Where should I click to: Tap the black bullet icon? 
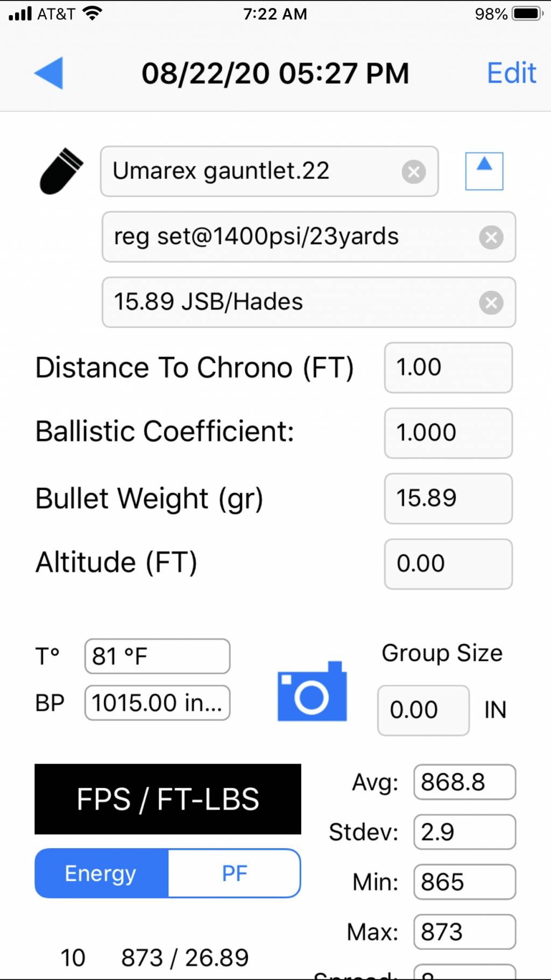(x=61, y=171)
